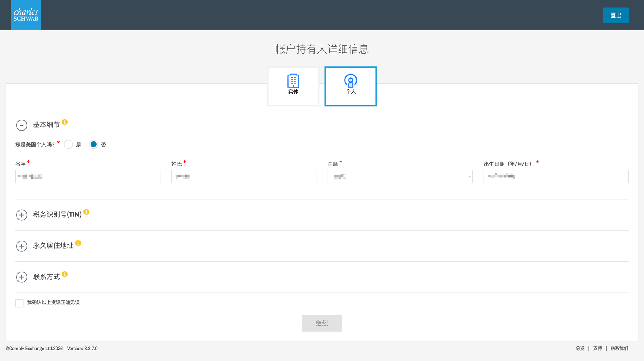Open info icon next to 税务识别号(TIN)

pos(87,212)
